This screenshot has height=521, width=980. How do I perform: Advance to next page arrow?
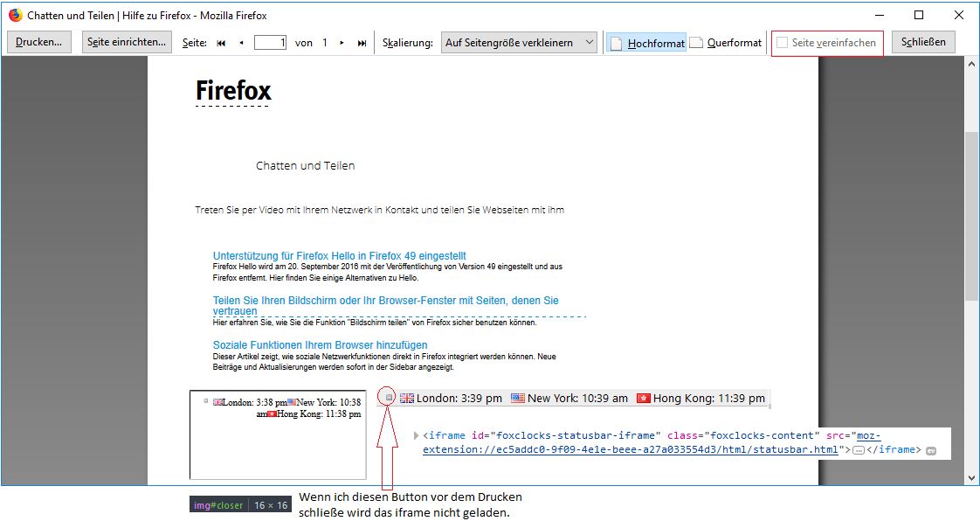[342, 43]
